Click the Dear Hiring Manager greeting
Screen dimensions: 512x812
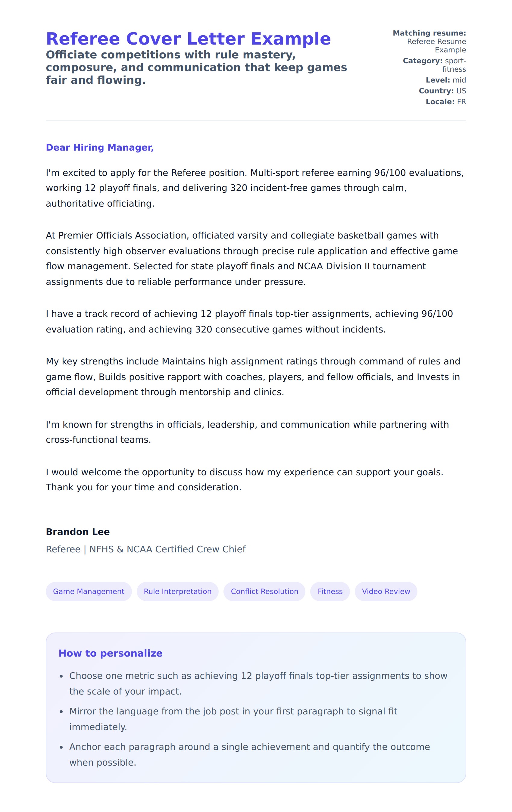tap(100, 147)
